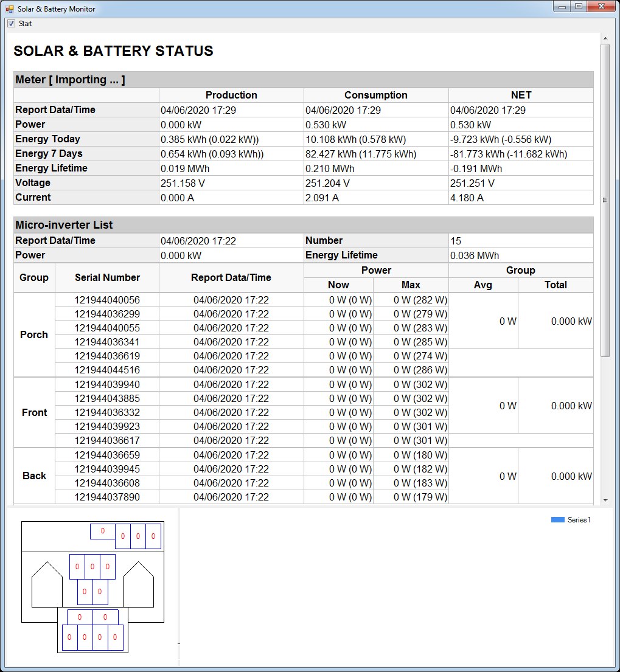Select serial number 121944040056
This screenshot has height=672, width=620.
pos(107,300)
